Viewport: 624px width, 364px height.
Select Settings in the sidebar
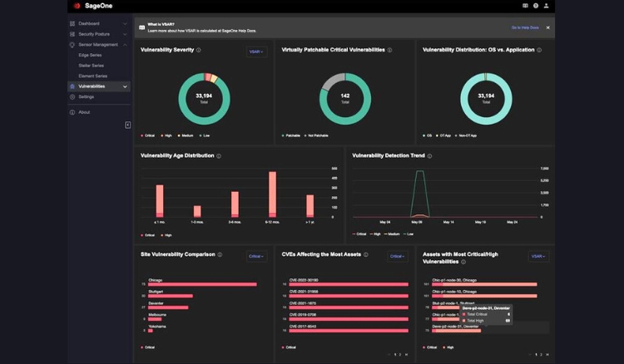coord(87,96)
